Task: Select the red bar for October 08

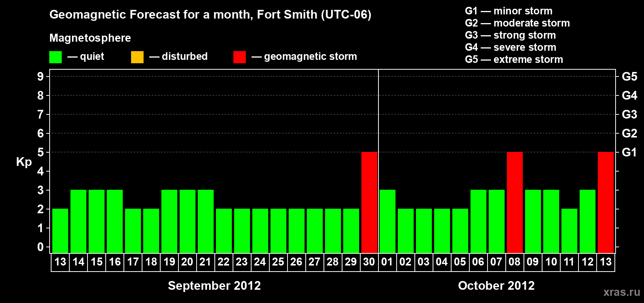Action: tap(515, 202)
